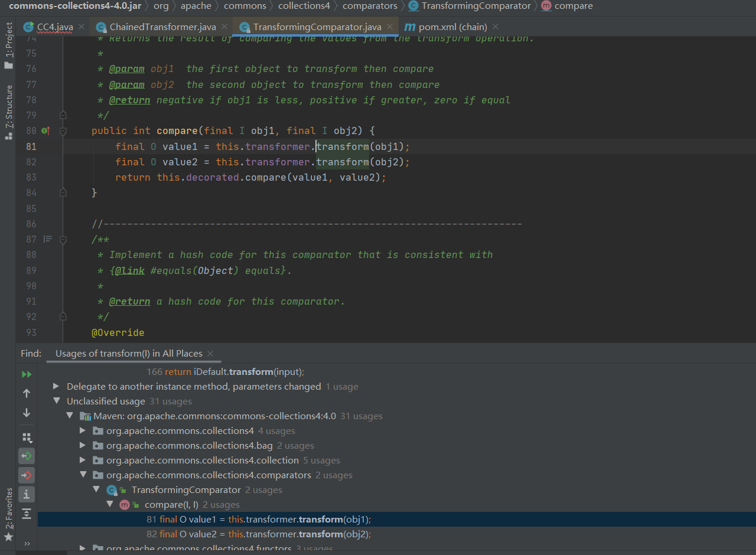The height and width of the screenshot is (555, 756).
Task: Click the fold end marker at line 84
Action: tap(63, 192)
